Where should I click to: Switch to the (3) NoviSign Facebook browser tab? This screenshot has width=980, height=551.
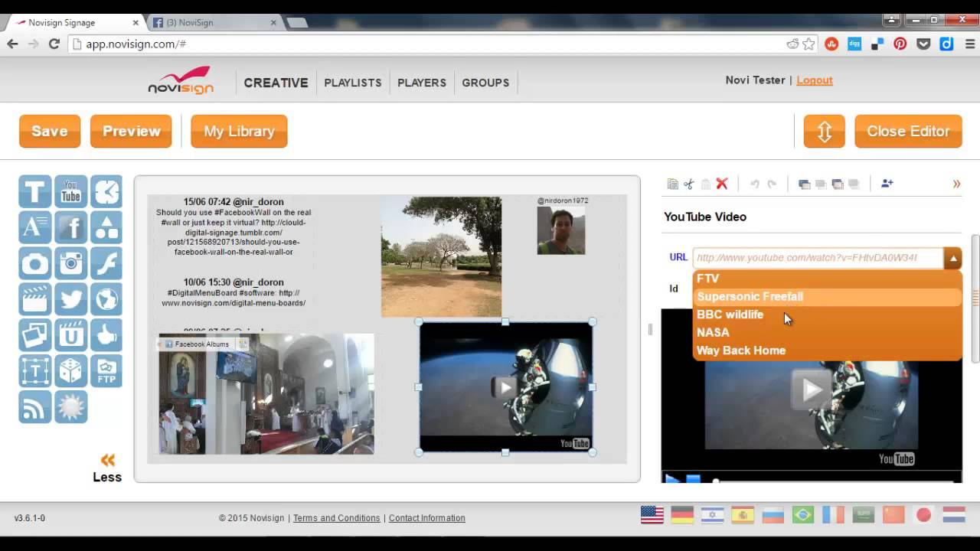[x=213, y=23]
